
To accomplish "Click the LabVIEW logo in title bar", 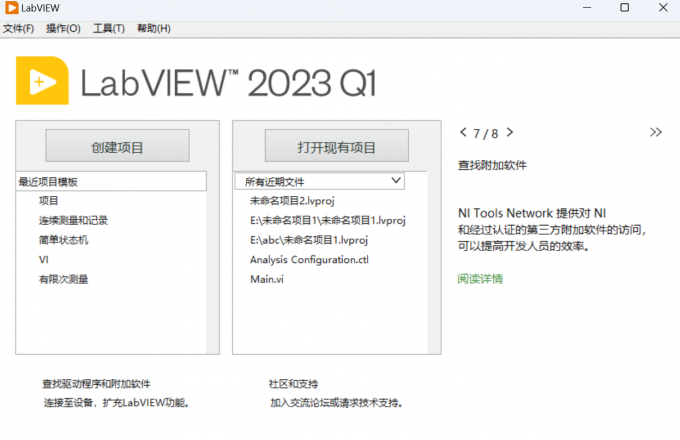I will [x=11, y=8].
